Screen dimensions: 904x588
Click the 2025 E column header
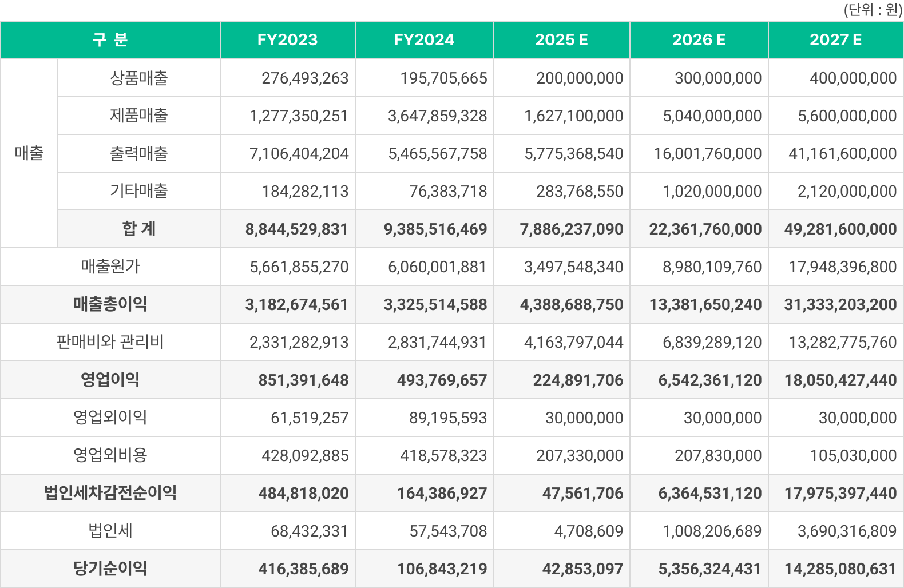561,40
